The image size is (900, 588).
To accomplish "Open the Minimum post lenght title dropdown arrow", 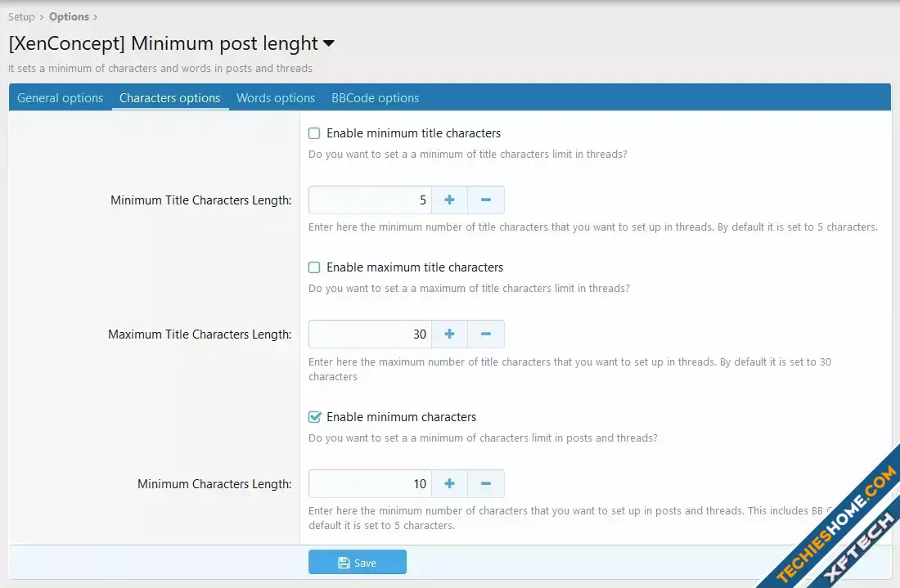I will coord(329,43).
